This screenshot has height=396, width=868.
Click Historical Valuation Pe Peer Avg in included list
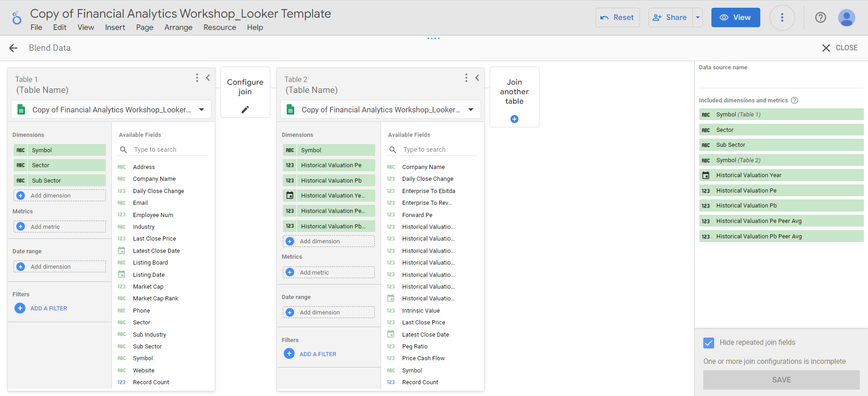click(x=781, y=221)
